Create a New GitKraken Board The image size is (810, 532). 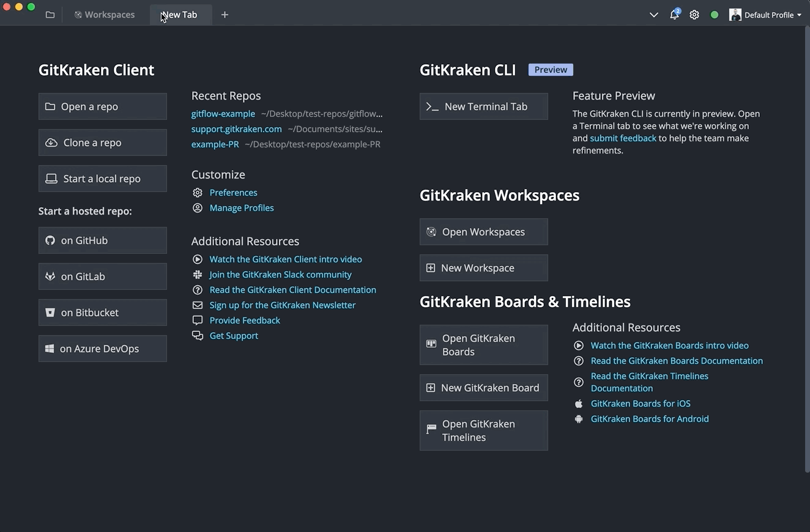[x=484, y=388]
